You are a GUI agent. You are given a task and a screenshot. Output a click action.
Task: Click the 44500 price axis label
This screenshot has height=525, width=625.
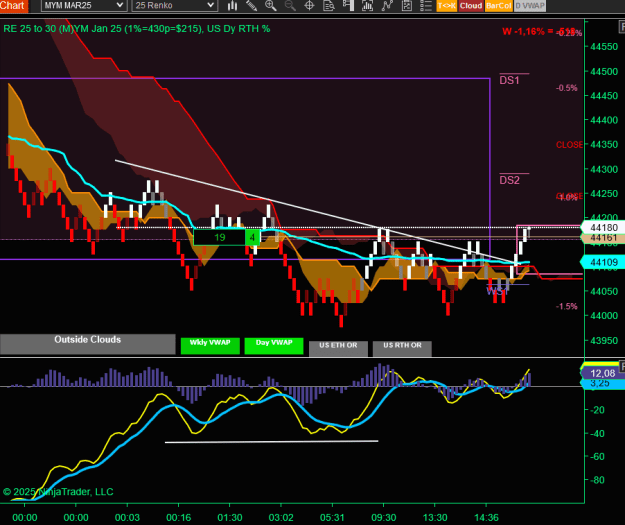click(603, 72)
